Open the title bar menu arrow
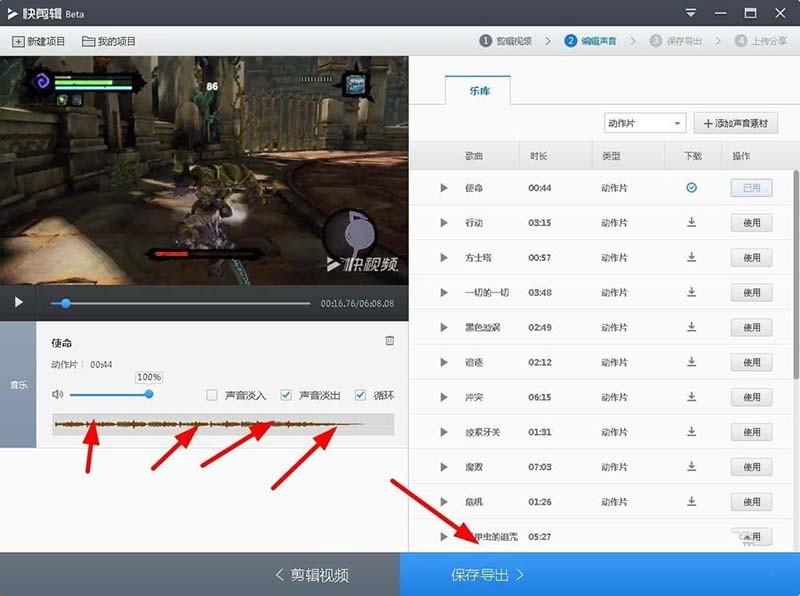 [x=692, y=14]
